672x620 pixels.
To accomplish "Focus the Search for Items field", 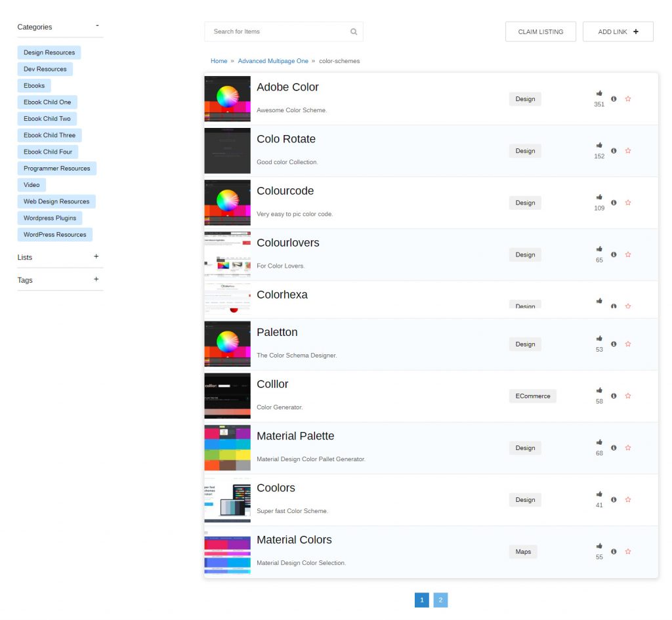I will click(283, 31).
